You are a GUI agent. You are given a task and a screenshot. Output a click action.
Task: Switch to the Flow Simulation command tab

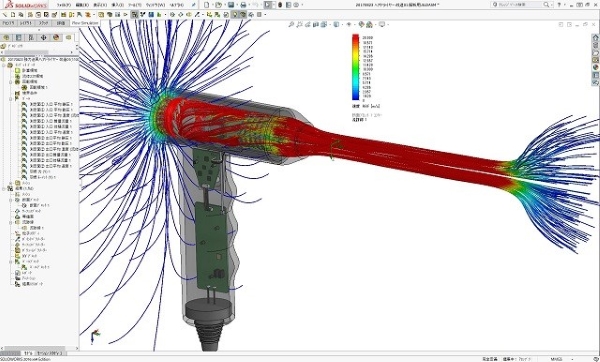tap(85, 23)
